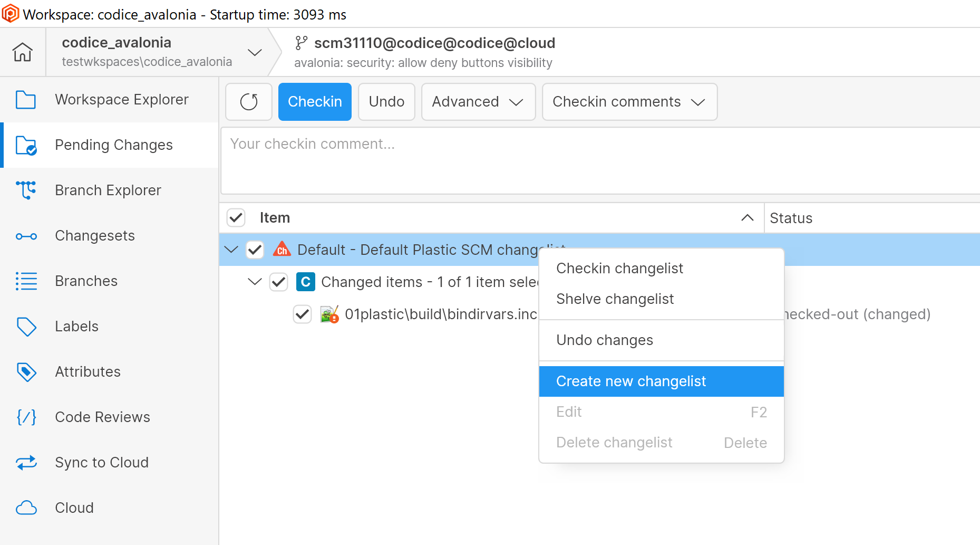
Task: View the Labels section
Action: coord(76,326)
